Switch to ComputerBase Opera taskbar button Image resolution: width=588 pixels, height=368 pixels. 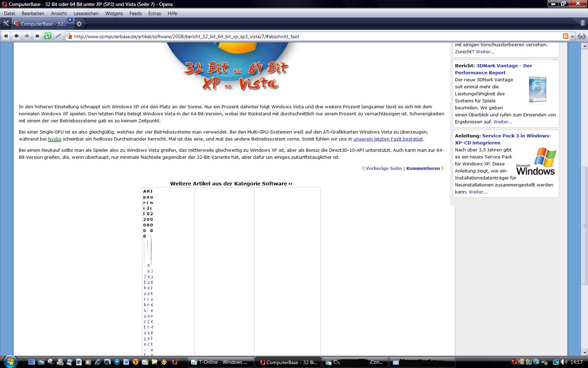[x=288, y=362]
